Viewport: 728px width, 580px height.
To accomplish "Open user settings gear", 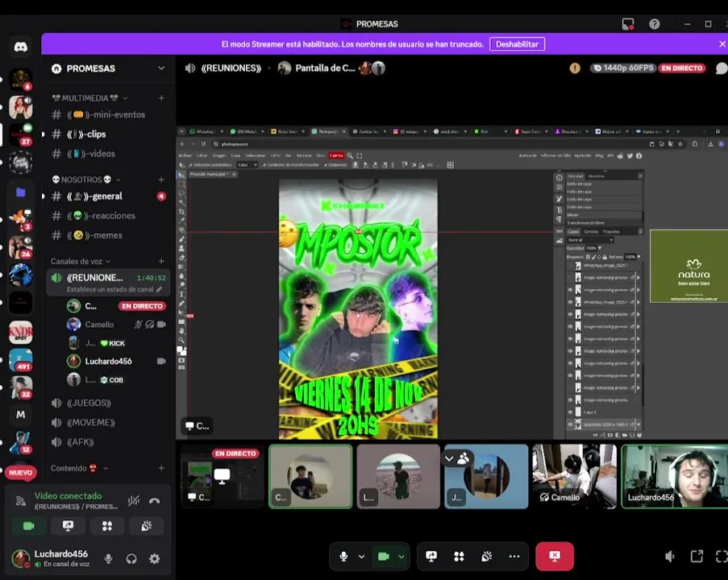I will [155, 559].
